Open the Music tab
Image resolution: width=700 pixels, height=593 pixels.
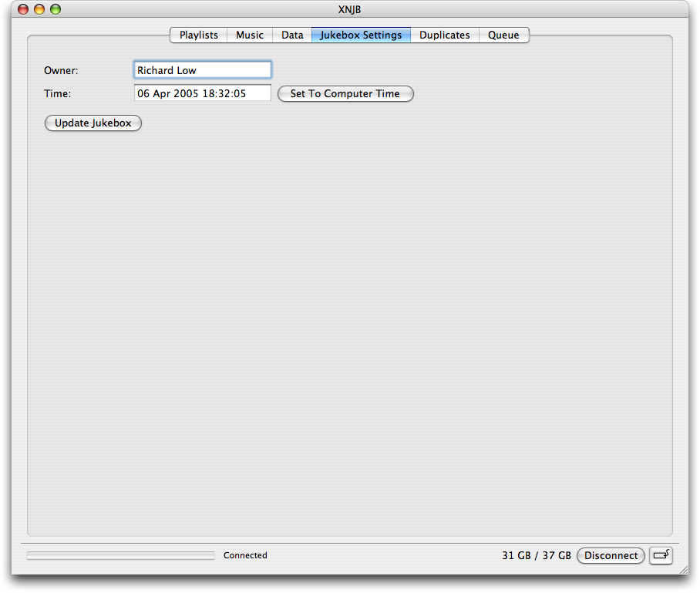pos(250,35)
